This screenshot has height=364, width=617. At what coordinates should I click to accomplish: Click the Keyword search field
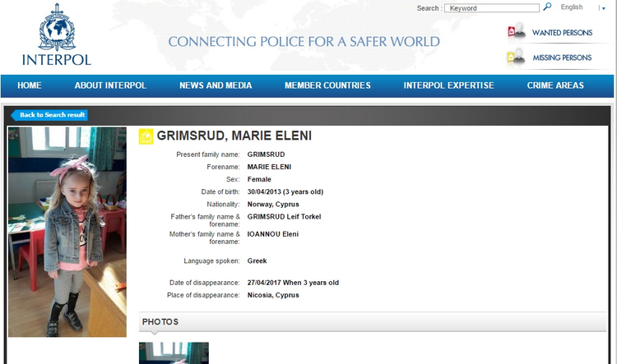tap(492, 8)
